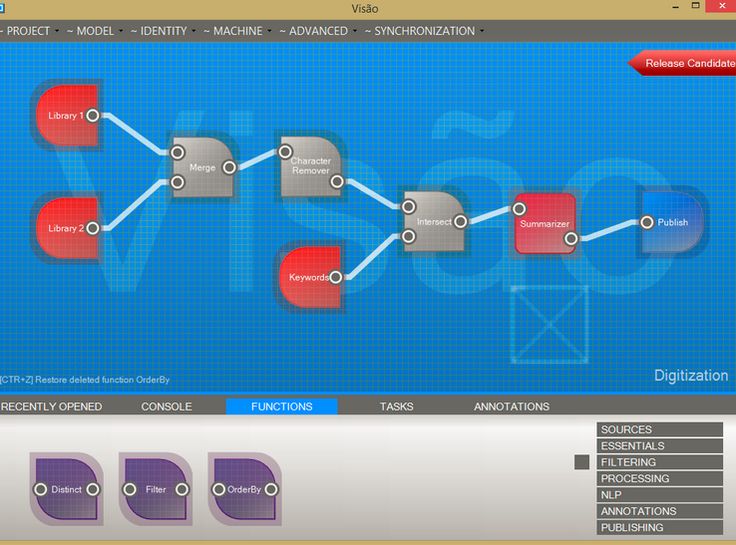Open the IDENTITY dropdown menu
The height and width of the screenshot is (545, 736).
point(163,31)
